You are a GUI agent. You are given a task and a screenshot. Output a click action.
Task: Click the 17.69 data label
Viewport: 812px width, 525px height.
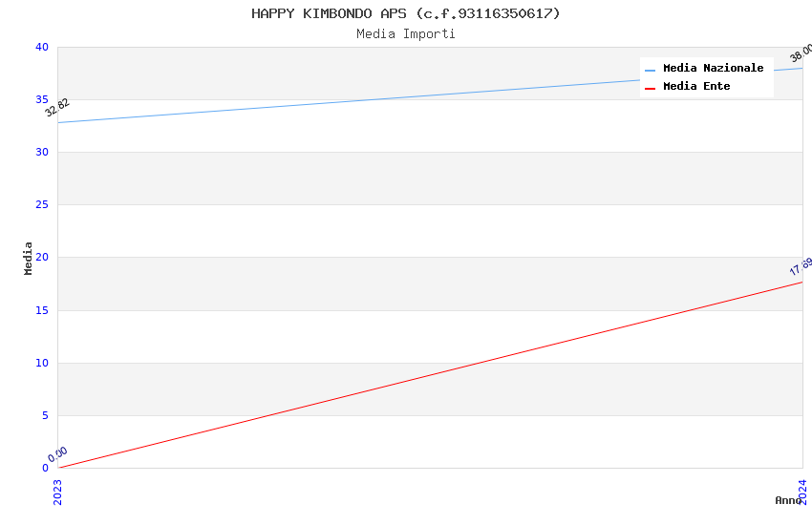[x=801, y=267]
